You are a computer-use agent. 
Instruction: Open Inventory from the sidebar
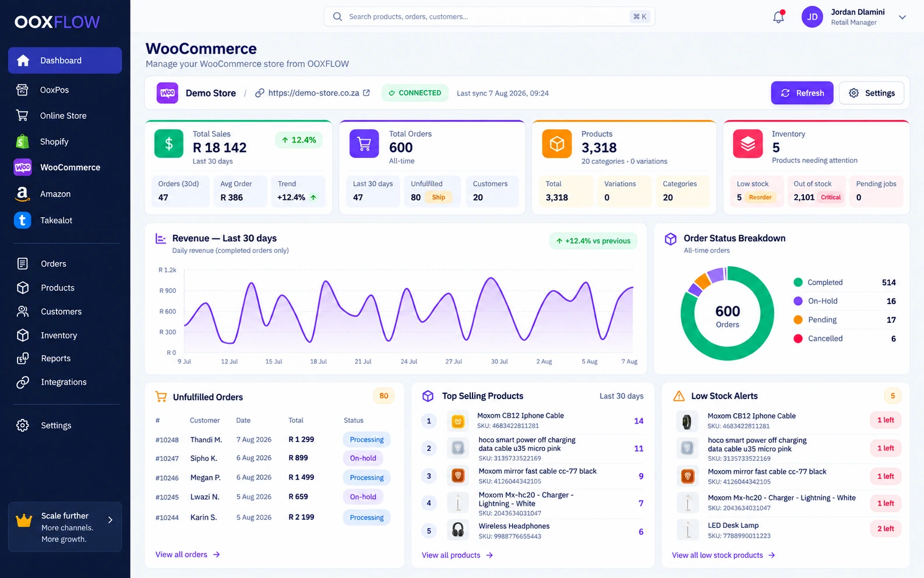pyautogui.click(x=65, y=335)
